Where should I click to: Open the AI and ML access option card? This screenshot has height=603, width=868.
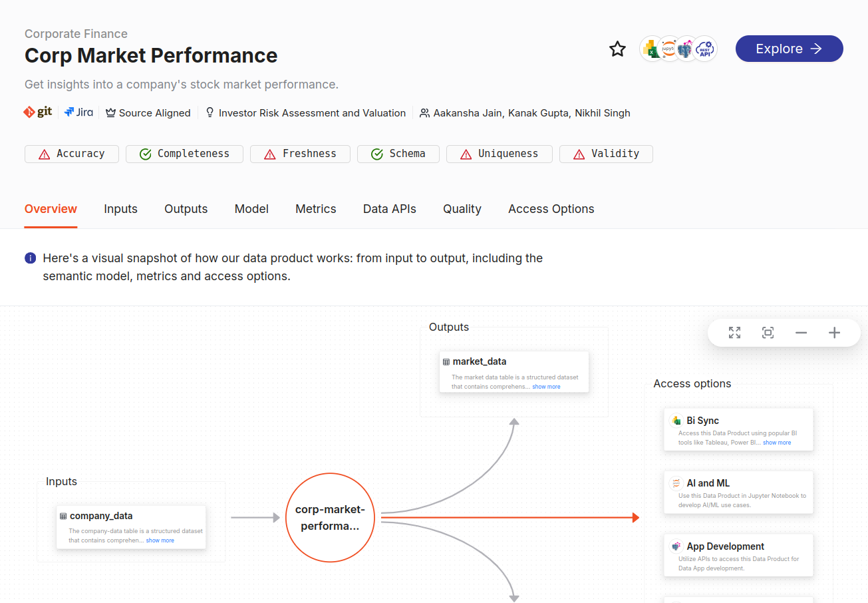point(738,493)
